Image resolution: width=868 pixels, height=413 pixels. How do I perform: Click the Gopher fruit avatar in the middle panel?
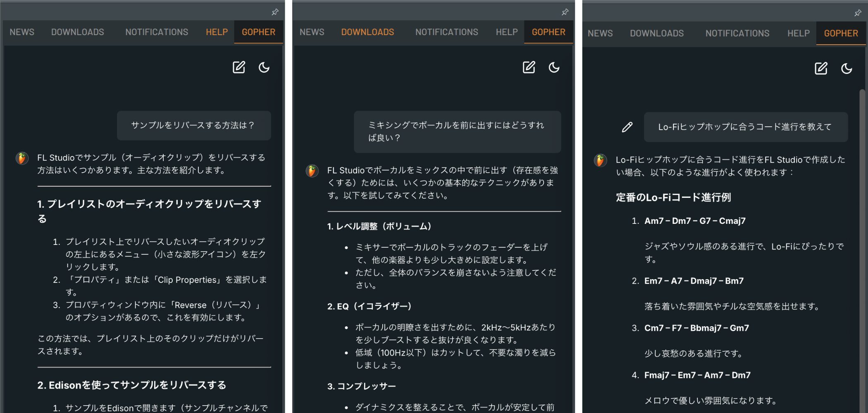312,171
